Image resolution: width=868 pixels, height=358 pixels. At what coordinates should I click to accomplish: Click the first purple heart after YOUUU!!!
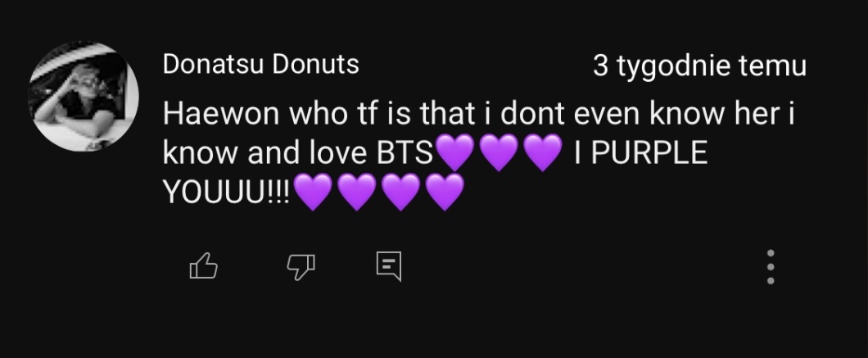coord(312,193)
